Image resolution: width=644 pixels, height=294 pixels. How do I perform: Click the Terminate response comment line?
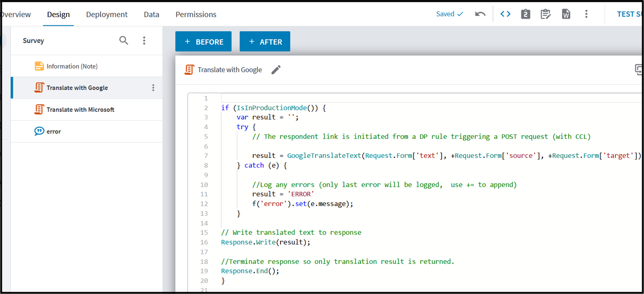pyautogui.click(x=338, y=262)
